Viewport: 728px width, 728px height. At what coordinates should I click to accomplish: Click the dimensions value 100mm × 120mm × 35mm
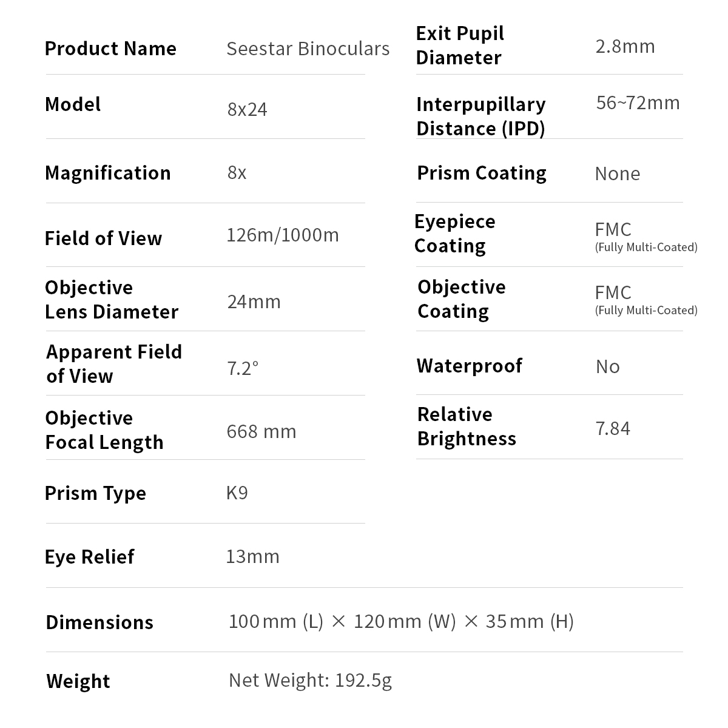(401, 621)
